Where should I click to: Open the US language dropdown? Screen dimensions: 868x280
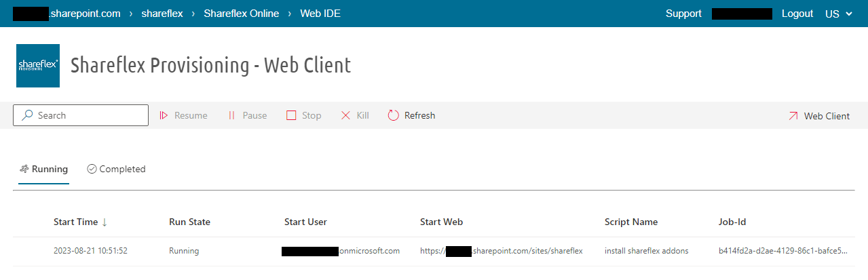pos(839,14)
